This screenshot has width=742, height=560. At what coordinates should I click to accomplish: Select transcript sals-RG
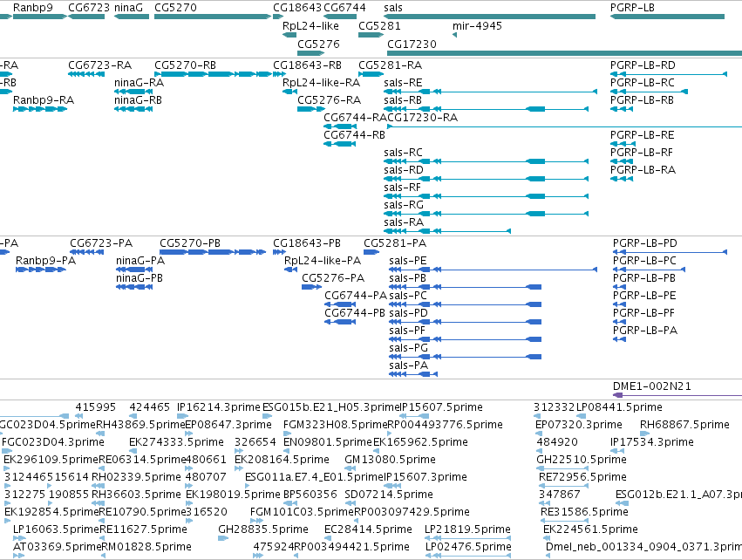[486, 214]
